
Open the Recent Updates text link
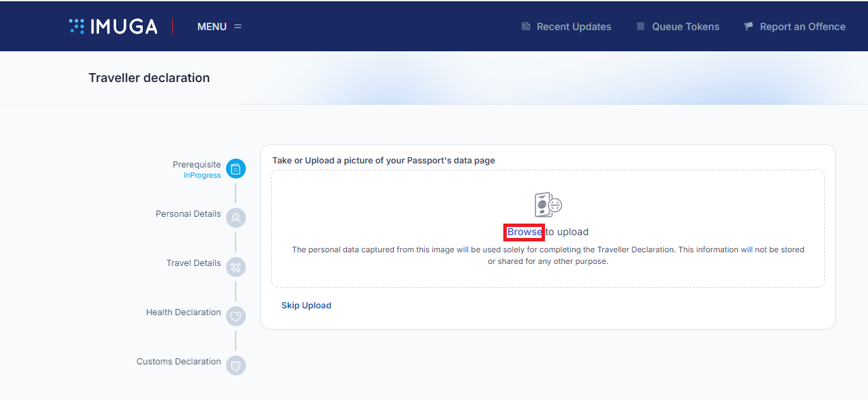click(574, 27)
